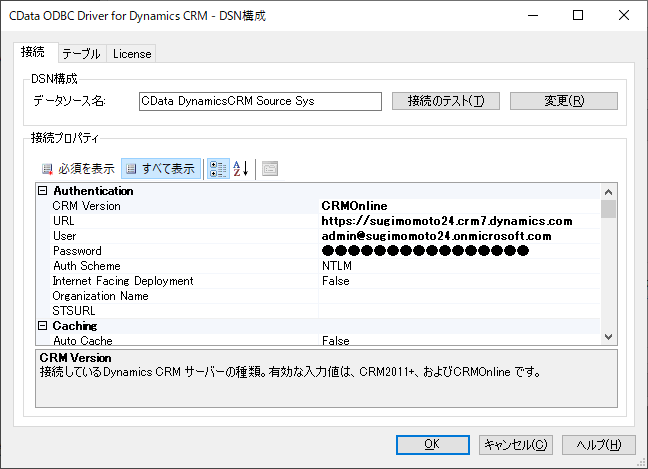648x469 pixels.
Task: Click キャンセル(C) to cancel
Action: (516, 445)
